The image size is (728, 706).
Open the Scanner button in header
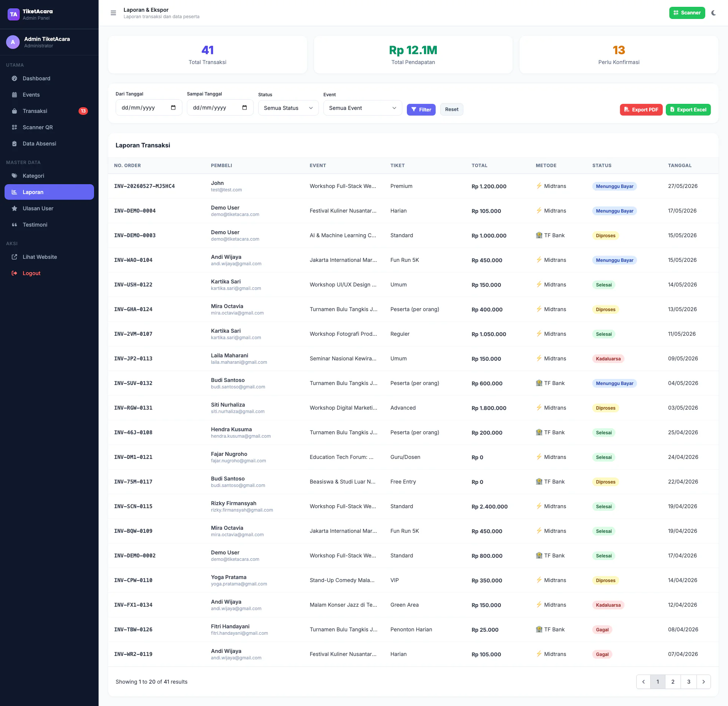687,13
